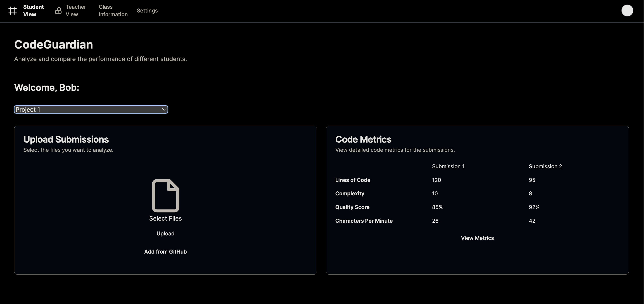Expand the Project 1 dropdown chevron
The image size is (644, 304).
point(164,110)
